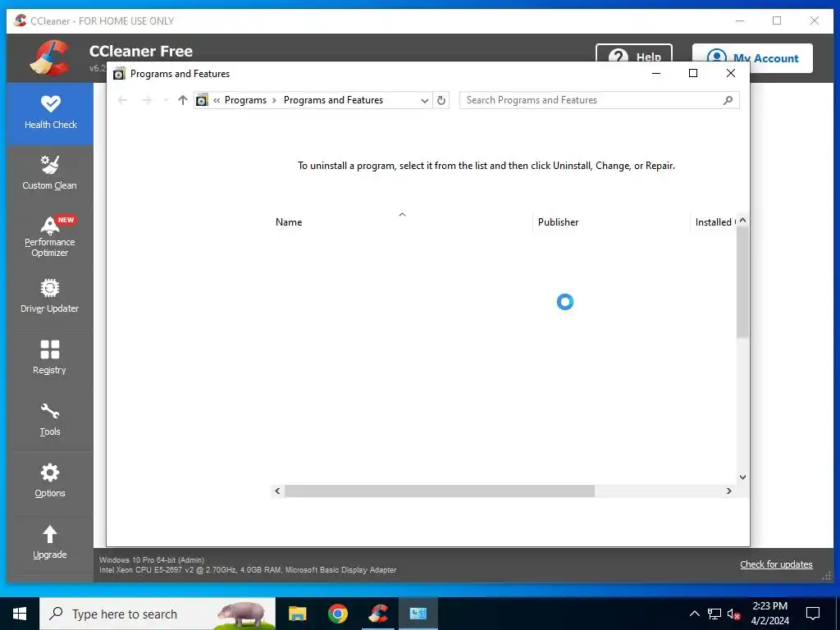Expand the address bar history dropdown
The image size is (840, 630).
(424, 100)
